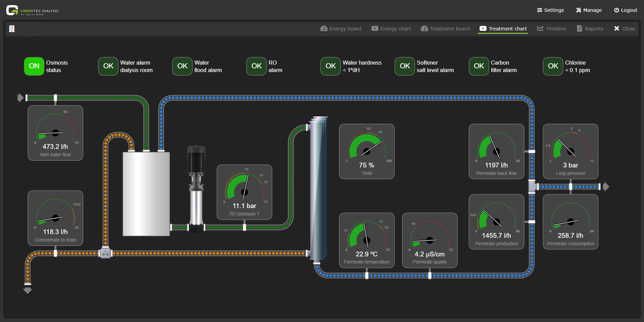Image resolution: width=644 pixels, height=322 pixels.
Task: Click the membrane filter column
Action: coord(319,189)
